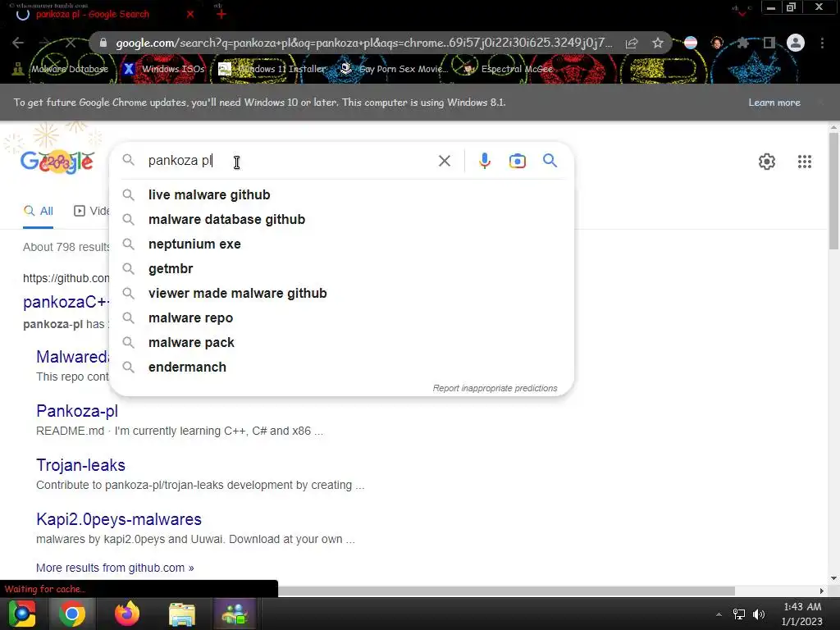This screenshot has width=840, height=630.
Task: Stop loading the page with X button
Action: tap(71, 43)
